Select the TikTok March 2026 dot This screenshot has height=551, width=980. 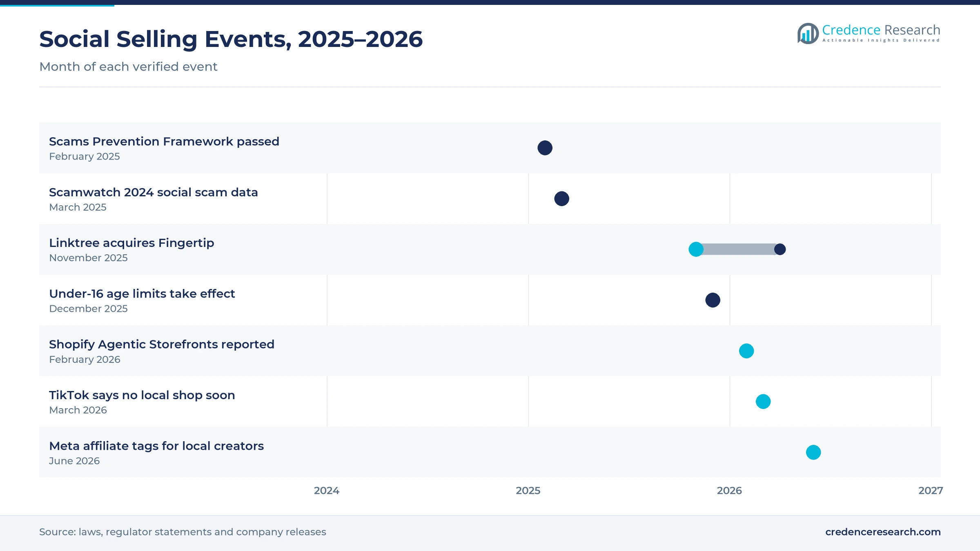click(763, 402)
